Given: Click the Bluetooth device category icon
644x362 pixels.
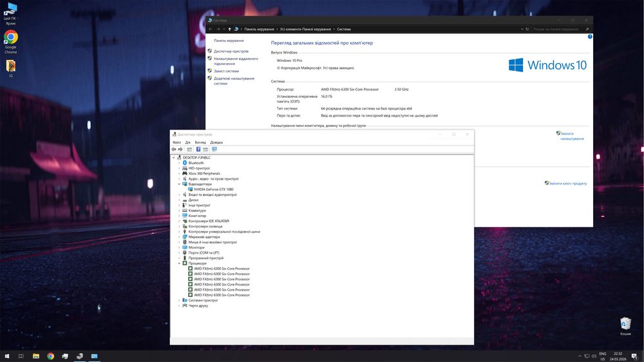Looking at the screenshot, I should [x=185, y=163].
